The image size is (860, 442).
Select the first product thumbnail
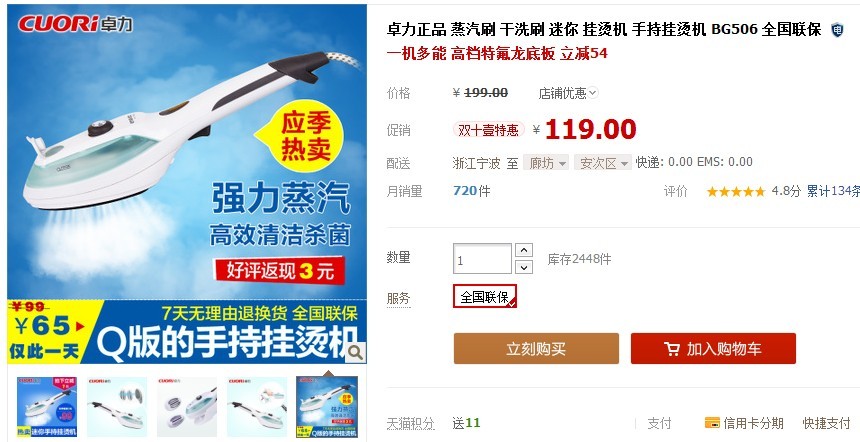point(47,406)
